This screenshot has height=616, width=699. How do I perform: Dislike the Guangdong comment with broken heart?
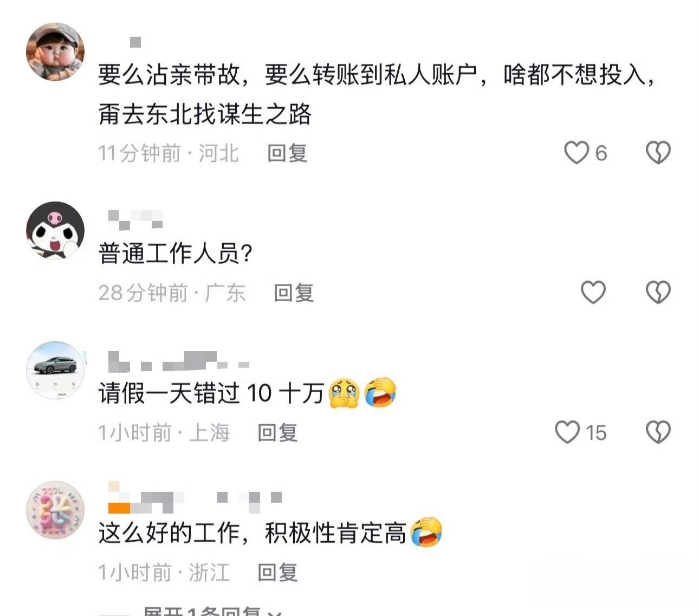coord(658,293)
